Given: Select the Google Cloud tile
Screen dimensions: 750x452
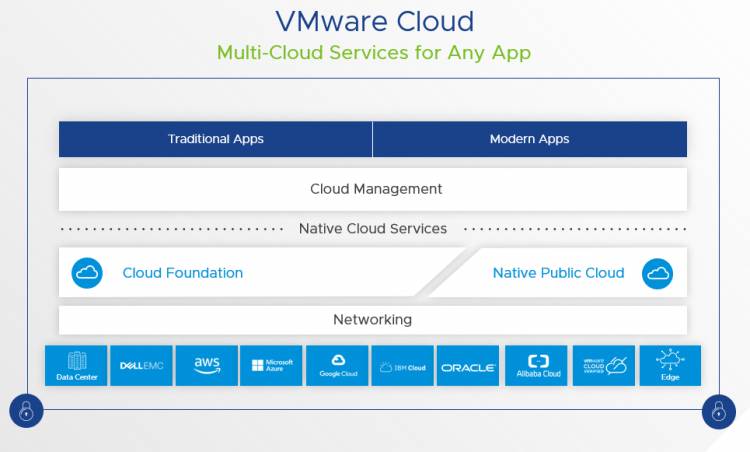Looking at the screenshot, I should [x=337, y=366].
